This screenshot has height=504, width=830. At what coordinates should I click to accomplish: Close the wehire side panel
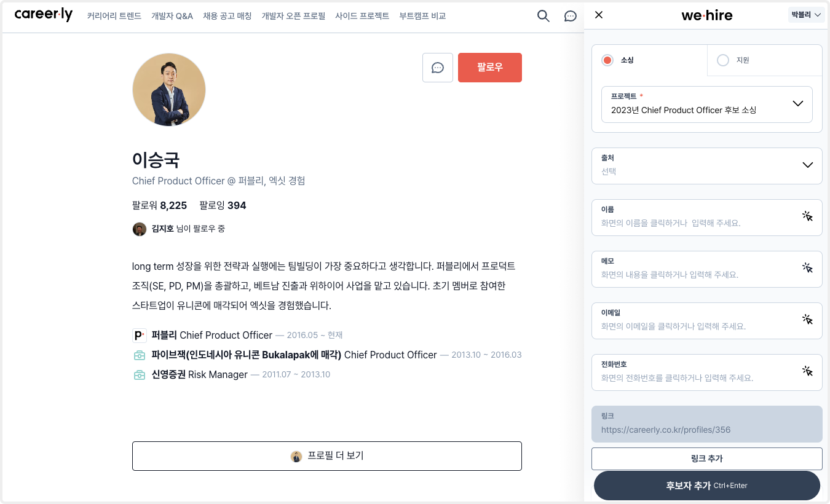[x=599, y=15]
